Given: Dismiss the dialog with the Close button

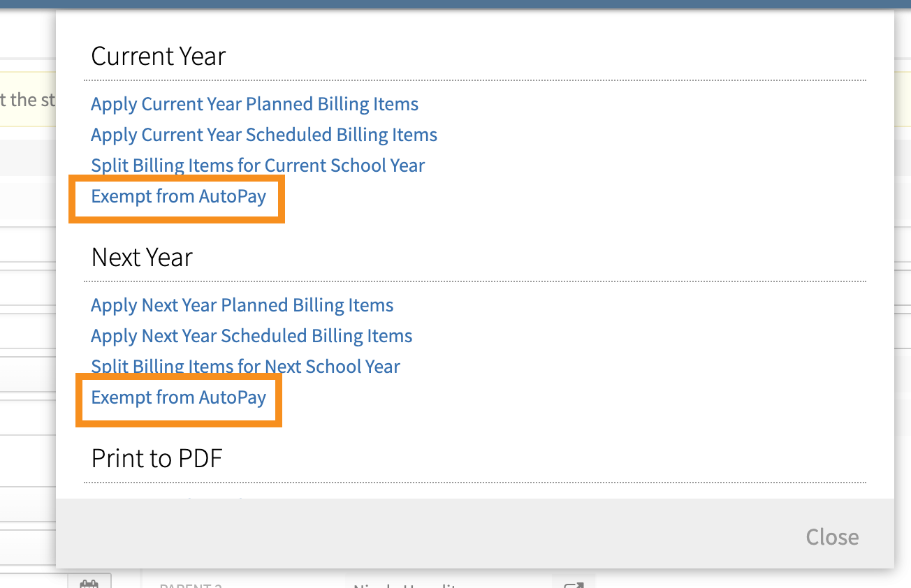Looking at the screenshot, I should [x=832, y=536].
